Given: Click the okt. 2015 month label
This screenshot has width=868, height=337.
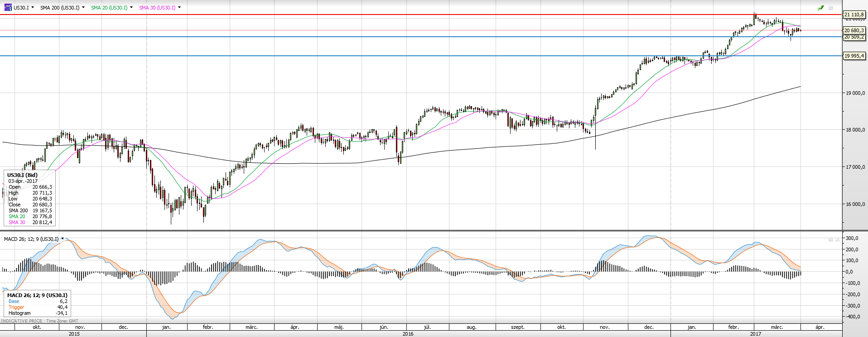Looking at the screenshot, I should pos(37,327).
